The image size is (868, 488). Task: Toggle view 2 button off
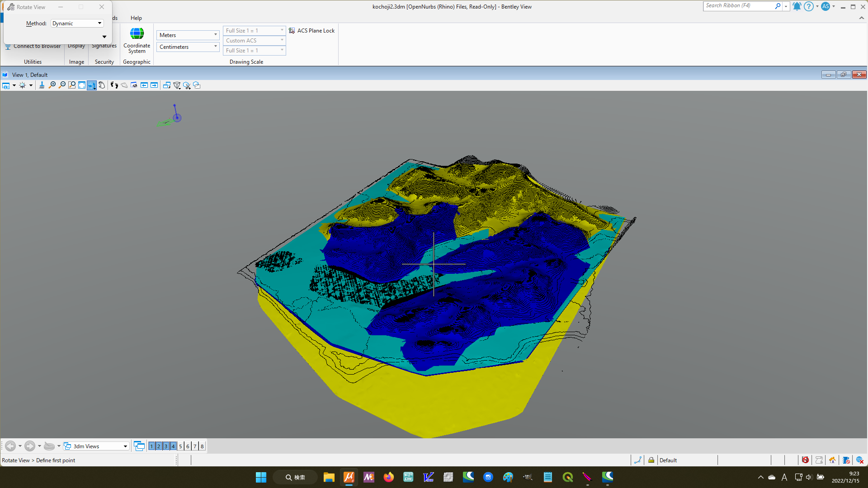[159, 446]
